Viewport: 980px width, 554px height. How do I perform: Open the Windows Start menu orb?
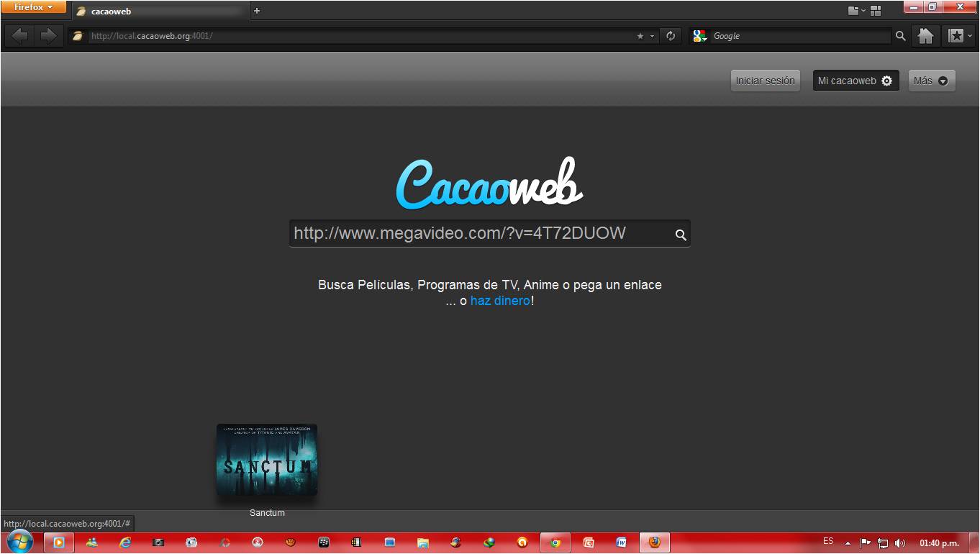tap(19, 542)
